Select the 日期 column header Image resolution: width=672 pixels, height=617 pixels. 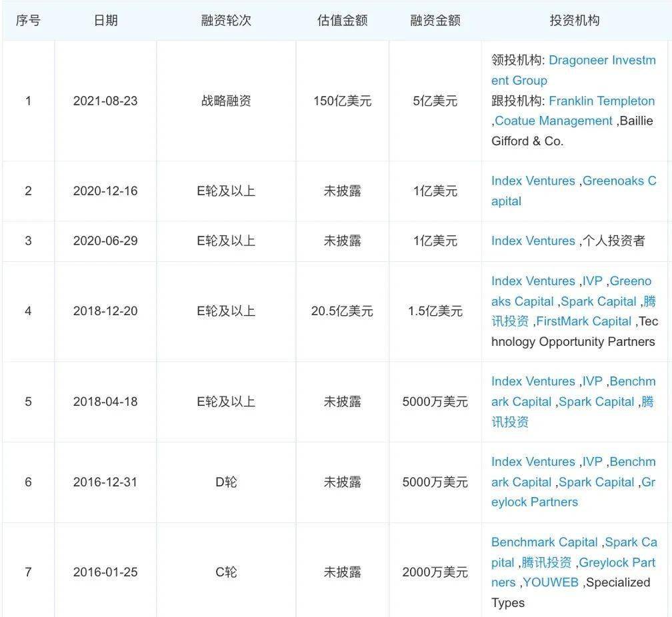click(105, 20)
